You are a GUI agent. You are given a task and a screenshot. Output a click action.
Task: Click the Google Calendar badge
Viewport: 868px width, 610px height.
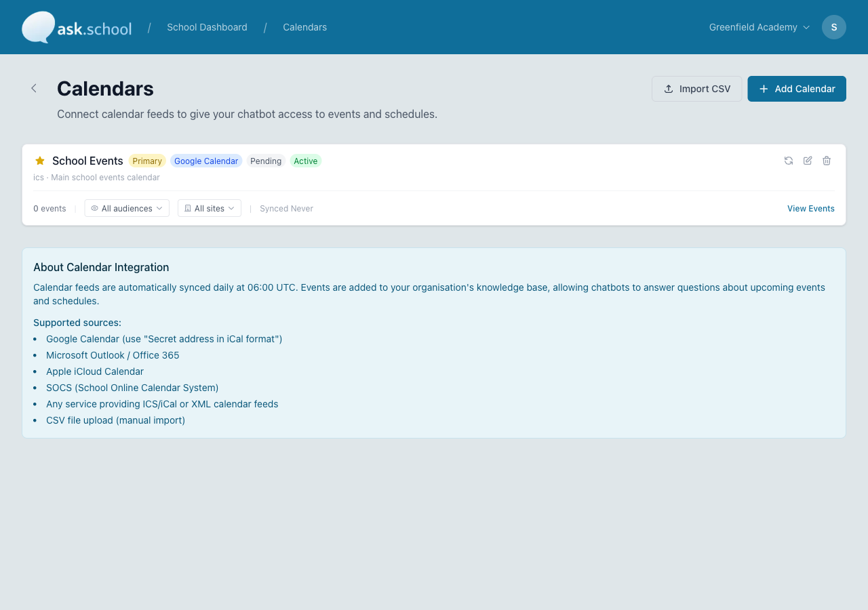click(206, 161)
